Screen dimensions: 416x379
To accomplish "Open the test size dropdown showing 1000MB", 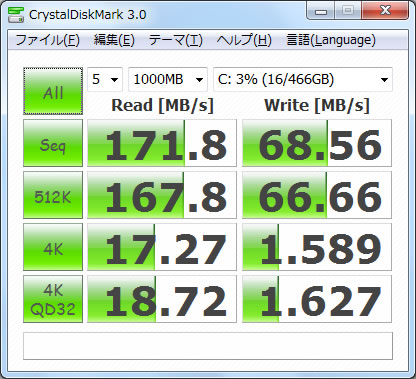I will (x=168, y=79).
